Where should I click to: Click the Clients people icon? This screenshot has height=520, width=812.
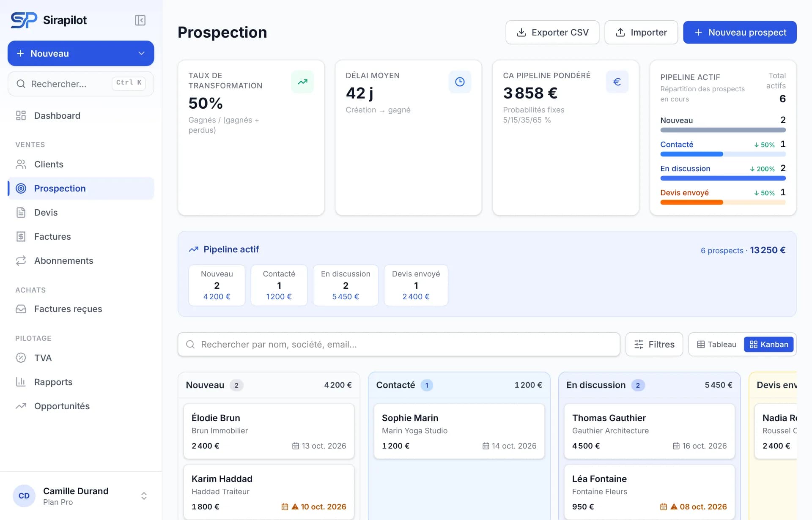tap(21, 164)
